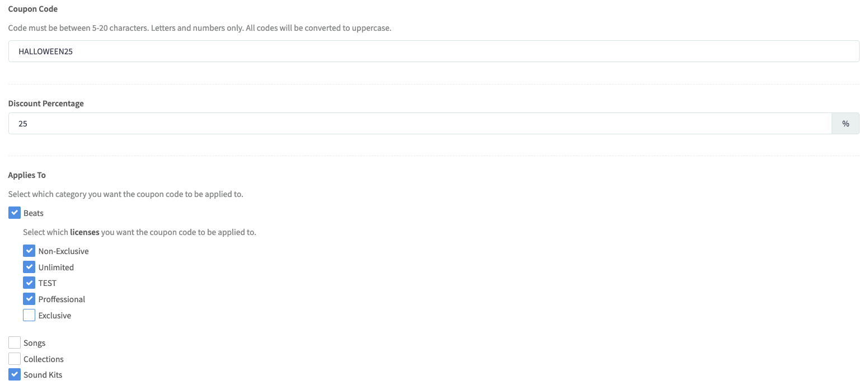This screenshot has height=385, width=868.
Task: Enable the Exclusive license checkbox
Action: coord(29,315)
